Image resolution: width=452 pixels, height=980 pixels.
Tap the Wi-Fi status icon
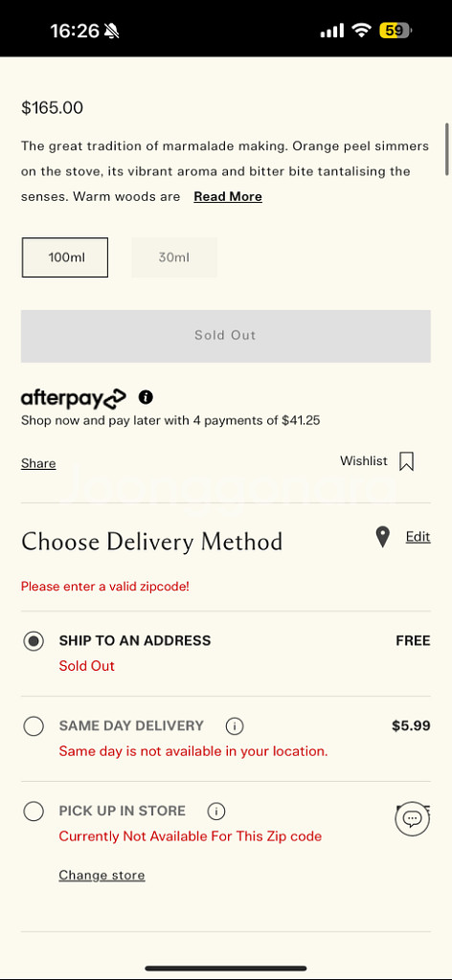click(x=361, y=30)
